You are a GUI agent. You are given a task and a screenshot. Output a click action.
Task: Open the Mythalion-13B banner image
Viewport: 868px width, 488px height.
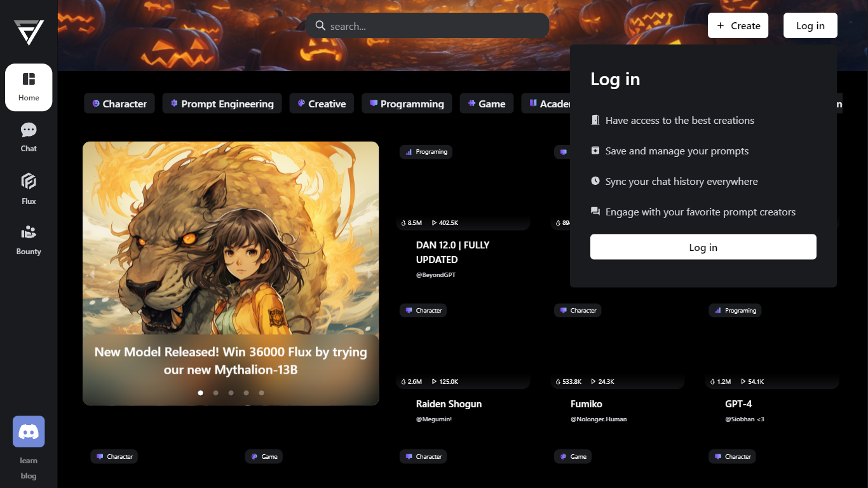pos(231,254)
